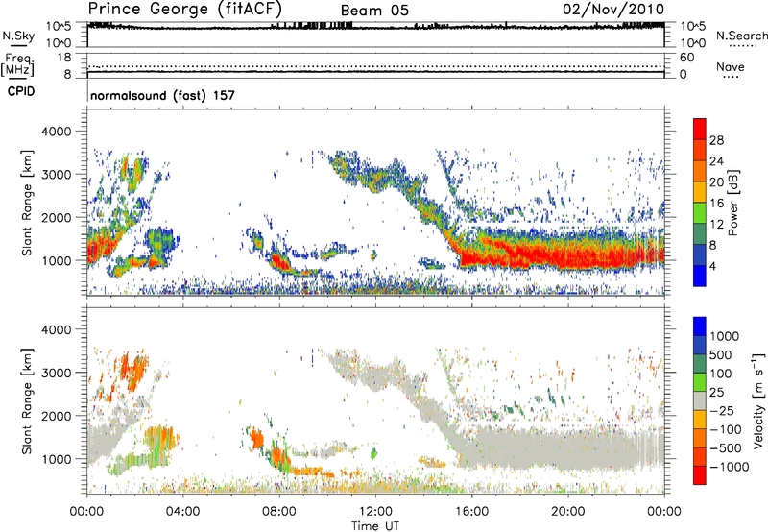
Task: Click the dotted Nave line in the frequency panel
Action: [x=375, y=66]
